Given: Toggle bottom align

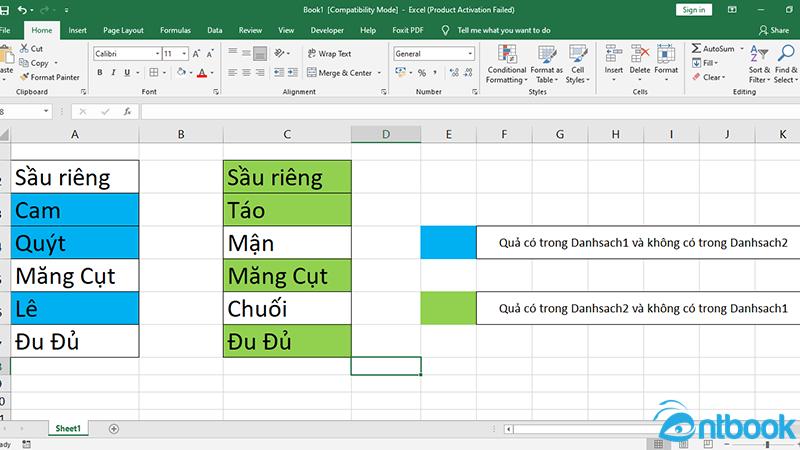Looking at the screenshot, I should pyautogui.click(x=260, y=53).
